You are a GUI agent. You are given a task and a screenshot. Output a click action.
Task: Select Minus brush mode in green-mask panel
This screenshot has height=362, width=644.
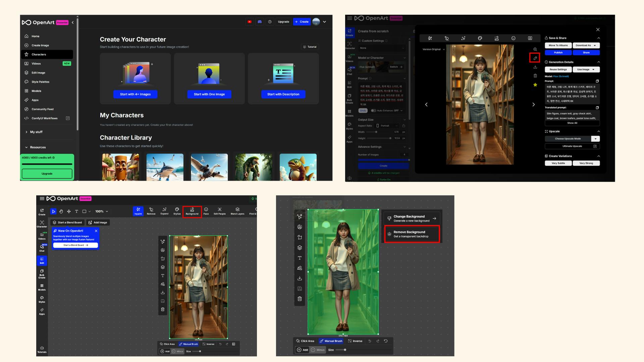point(318,350)
